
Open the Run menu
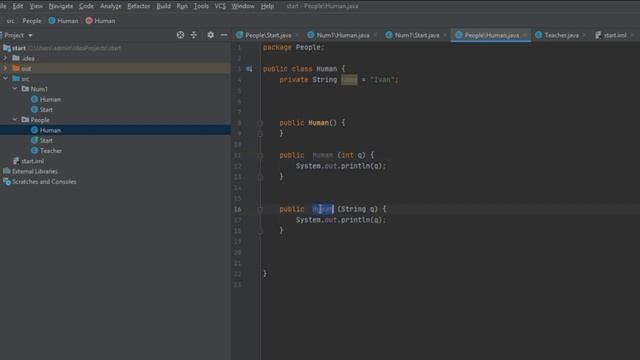[182, 6]
